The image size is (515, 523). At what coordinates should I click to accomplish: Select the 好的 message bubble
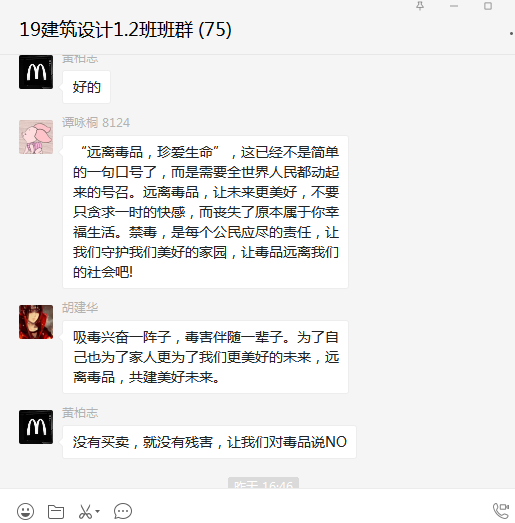point(86,87)
